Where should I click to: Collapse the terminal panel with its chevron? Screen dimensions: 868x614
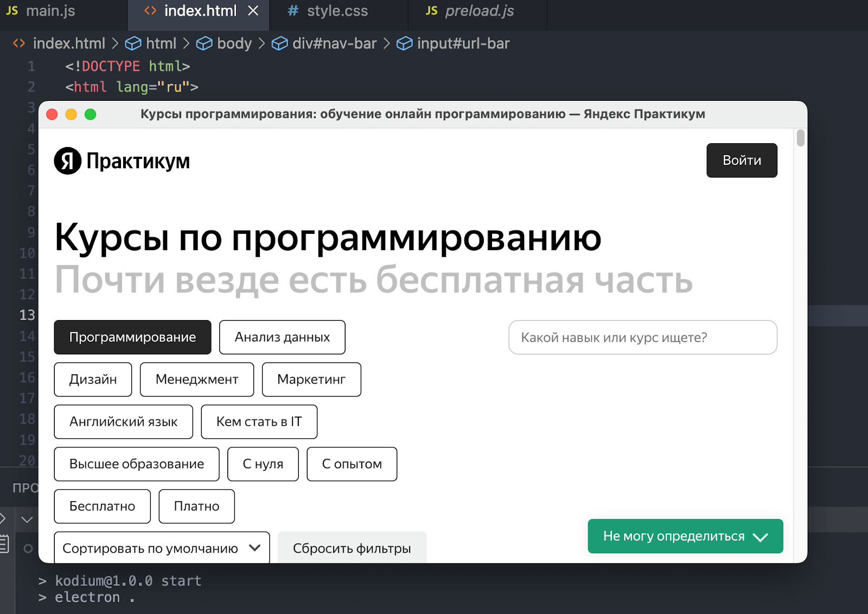click(27, 519)
